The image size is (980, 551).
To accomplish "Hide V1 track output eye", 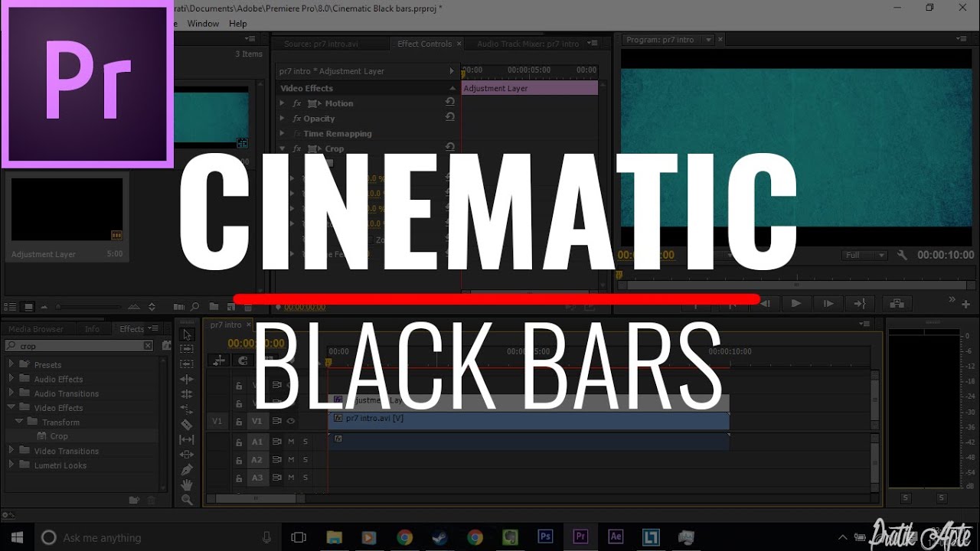I will (x=291, y=421).
